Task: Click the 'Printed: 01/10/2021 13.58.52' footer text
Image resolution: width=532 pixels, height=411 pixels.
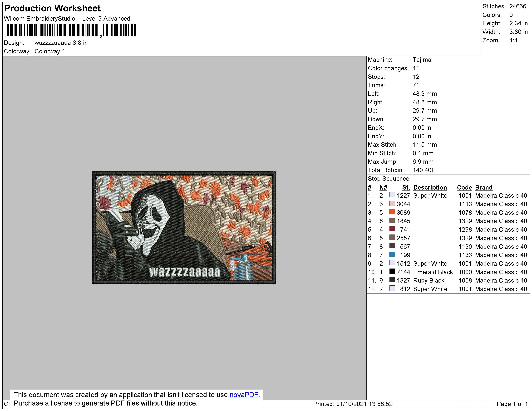Action: (x=353, y=404)
